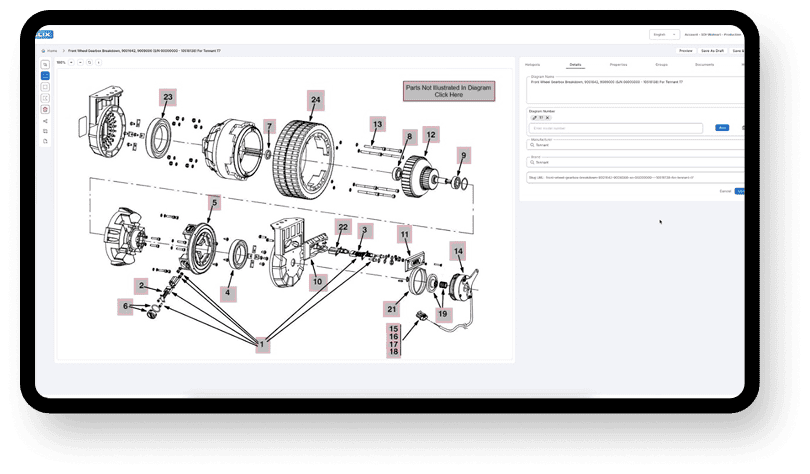The image size is (810, 474).
Task: Click the blue Add button
Action: 722,128
